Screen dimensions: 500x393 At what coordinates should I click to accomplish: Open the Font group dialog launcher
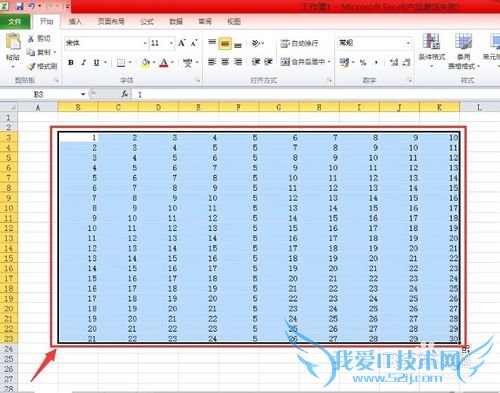197,80
